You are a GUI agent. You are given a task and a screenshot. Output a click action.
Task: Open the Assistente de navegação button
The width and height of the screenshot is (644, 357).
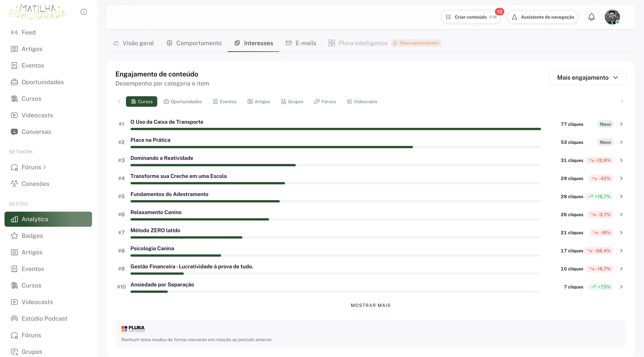(543, 17)
